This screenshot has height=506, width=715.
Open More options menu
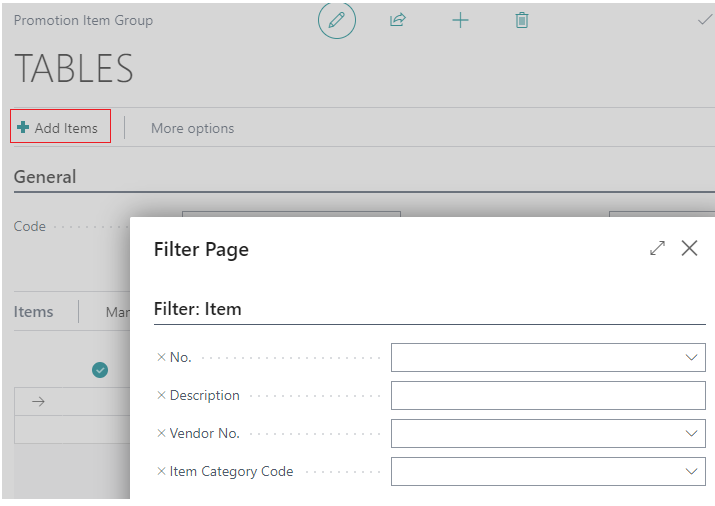pyautogui.click(x=192, y=128)
